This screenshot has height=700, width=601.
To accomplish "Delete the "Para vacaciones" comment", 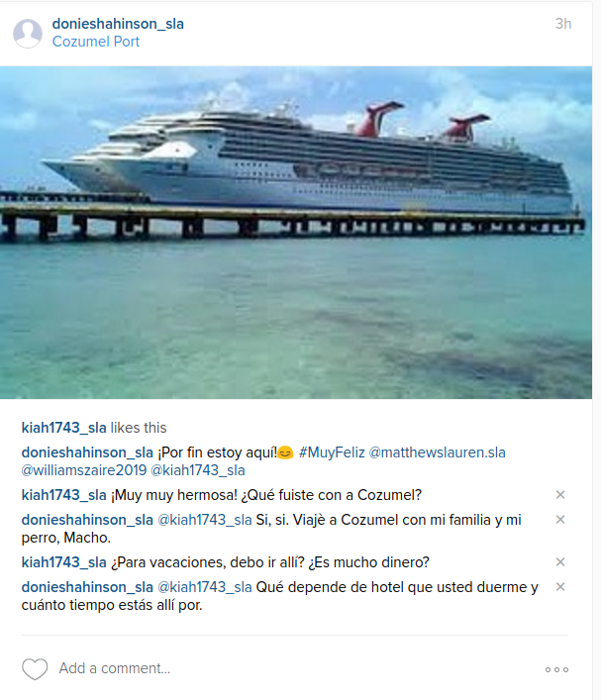I will [560, 561].
